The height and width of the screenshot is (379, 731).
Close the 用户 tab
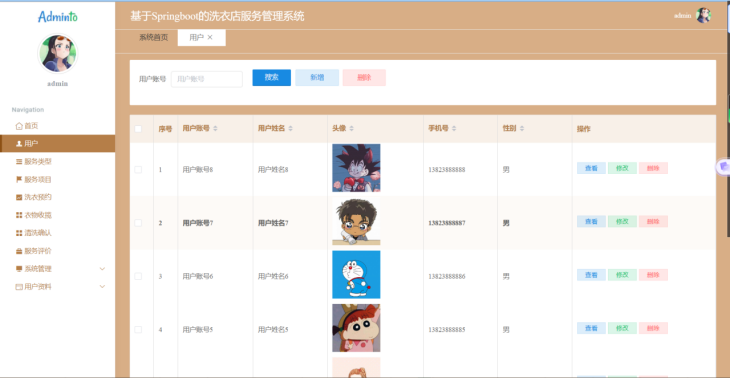pos(210,37)
